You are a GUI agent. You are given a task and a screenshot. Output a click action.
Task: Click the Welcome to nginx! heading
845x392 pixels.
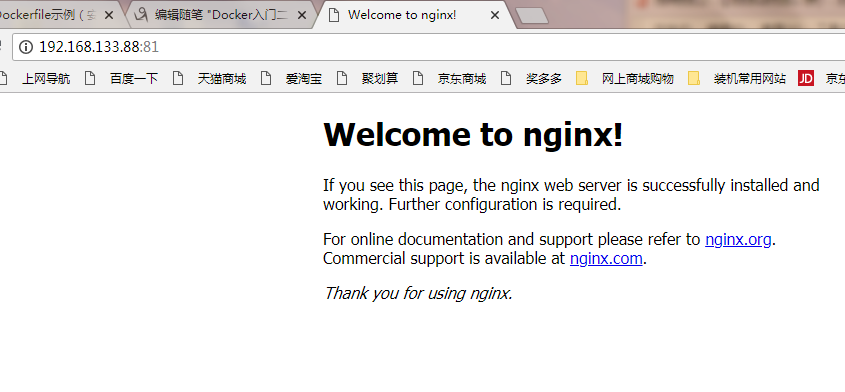pyautogui.click(x=473, y=134)
